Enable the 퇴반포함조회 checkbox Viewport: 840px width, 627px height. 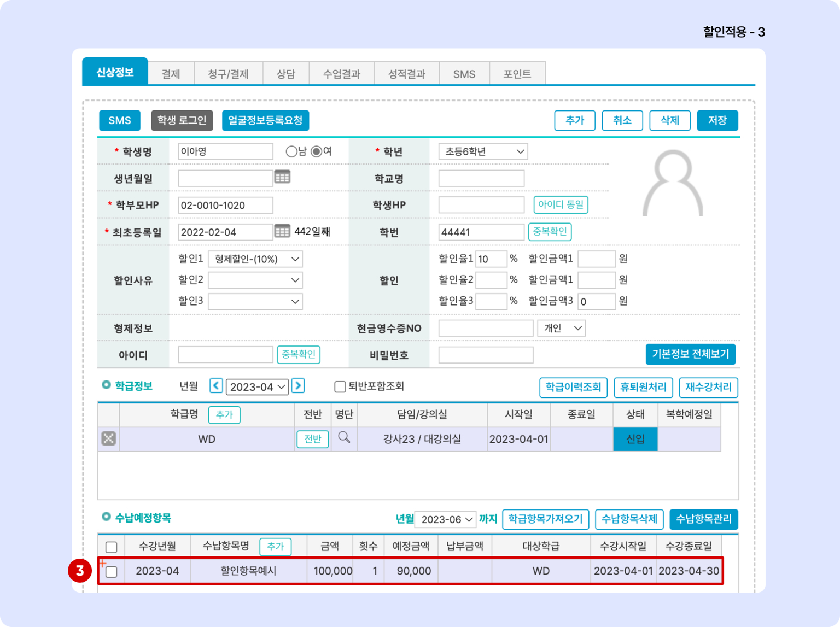[340, 387]
